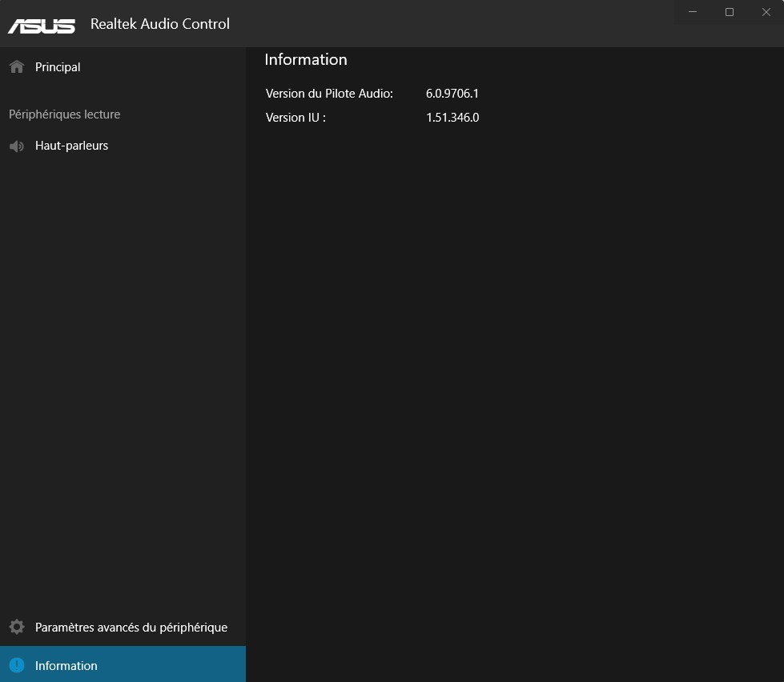Click UI version number 1.51.346.0
This screenshot has height=682, width=784.
pos(452,118)
